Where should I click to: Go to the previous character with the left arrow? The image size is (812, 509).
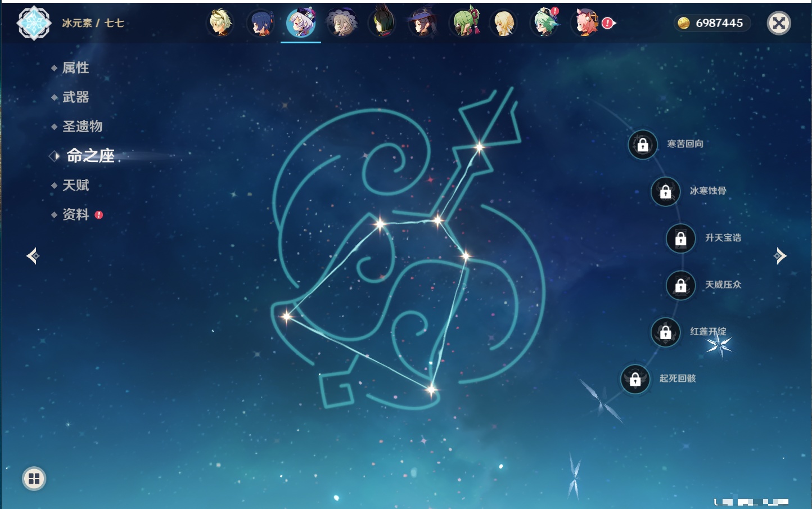tap(33, 256)
